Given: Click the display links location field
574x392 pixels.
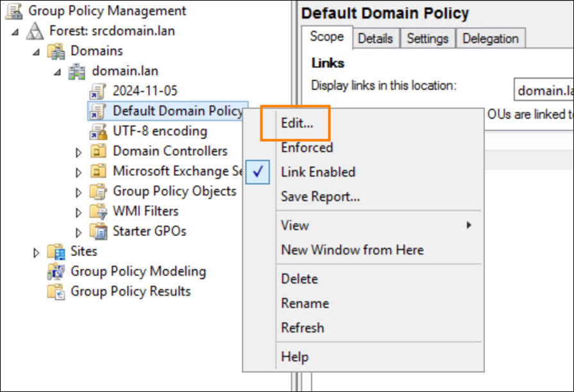Looking at the screenshot, I should point(544,90).
